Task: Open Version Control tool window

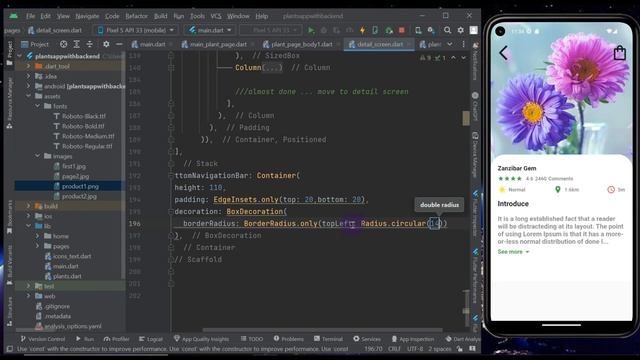Action: pos(43,339)
